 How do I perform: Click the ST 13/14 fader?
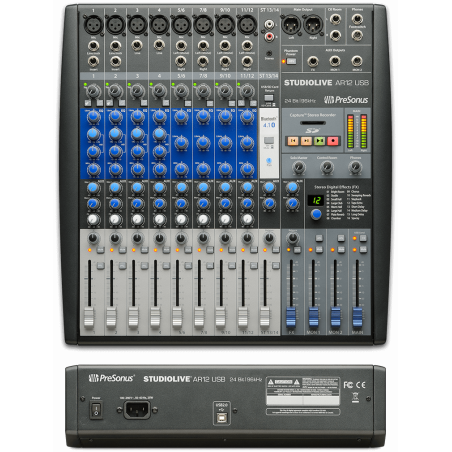[265, 317]
